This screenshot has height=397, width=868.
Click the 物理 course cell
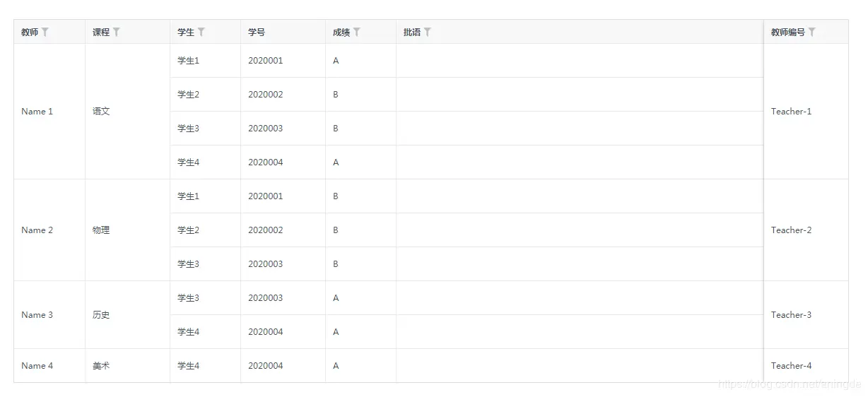(x=128, y=230)
